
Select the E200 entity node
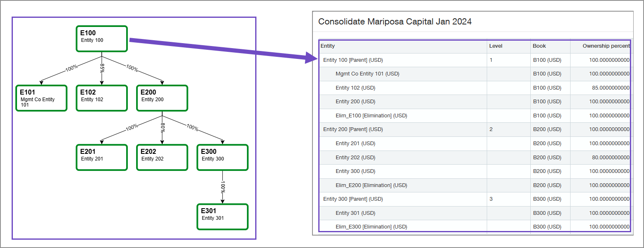(162, 98)
